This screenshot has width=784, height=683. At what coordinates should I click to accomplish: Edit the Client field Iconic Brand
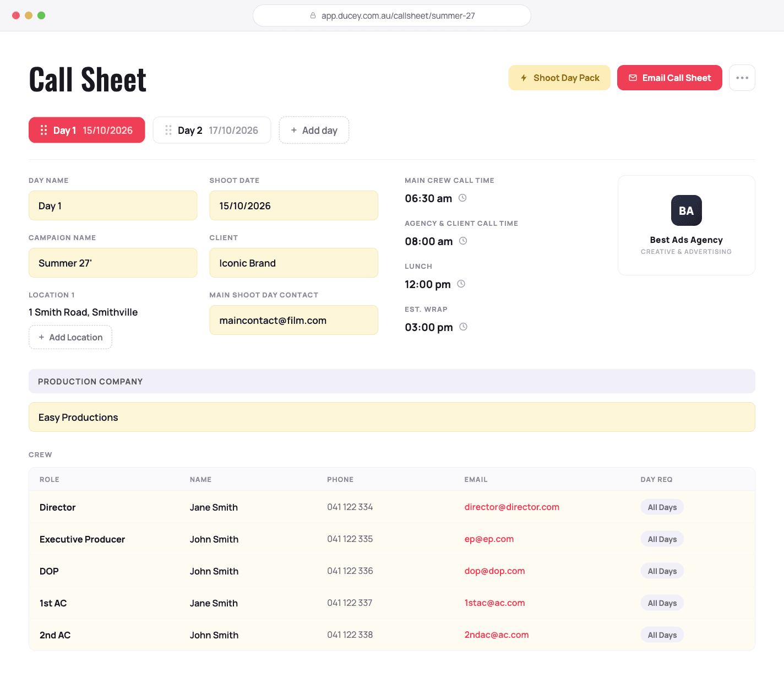pyautogui.click(x=294, y=263)
